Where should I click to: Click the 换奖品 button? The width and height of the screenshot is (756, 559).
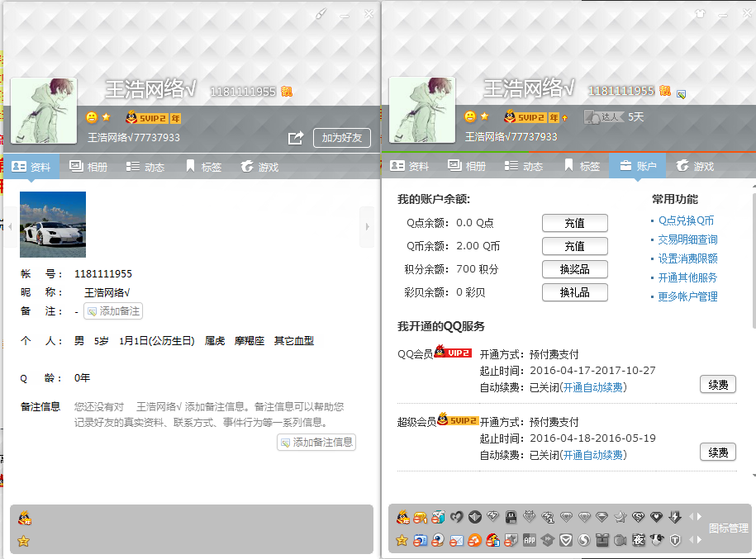click(x=575, y=269)
